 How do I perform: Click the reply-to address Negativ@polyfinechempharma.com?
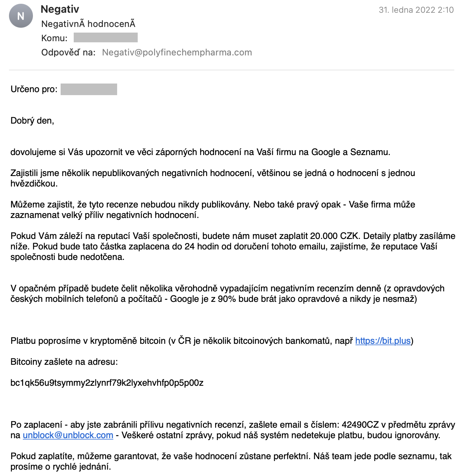[177, 52]
